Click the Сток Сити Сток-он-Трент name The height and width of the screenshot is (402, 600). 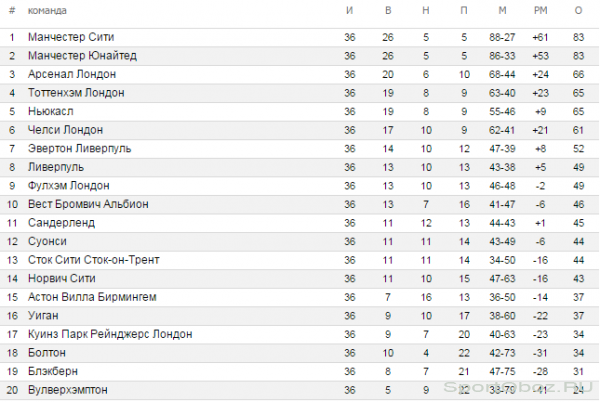click(x=93, y=260)
